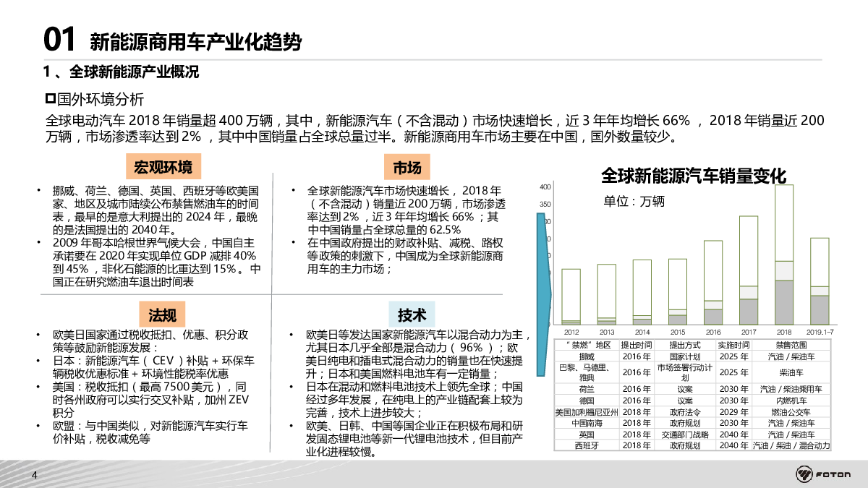This screenshot has width=868, height=488.
Task: Select the orange "宏观环境" label box
Action: pyautogui.click(x=163, y=168)
